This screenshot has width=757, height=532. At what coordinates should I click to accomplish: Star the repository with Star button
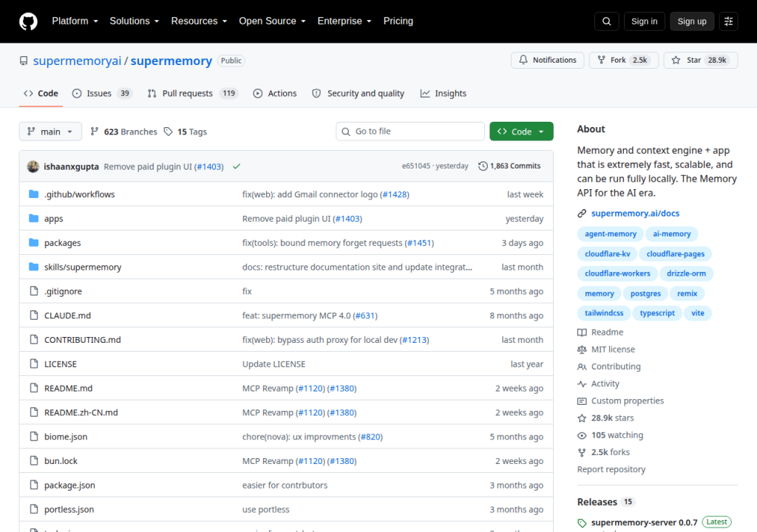pyautogui.click(x=701, y=61)
